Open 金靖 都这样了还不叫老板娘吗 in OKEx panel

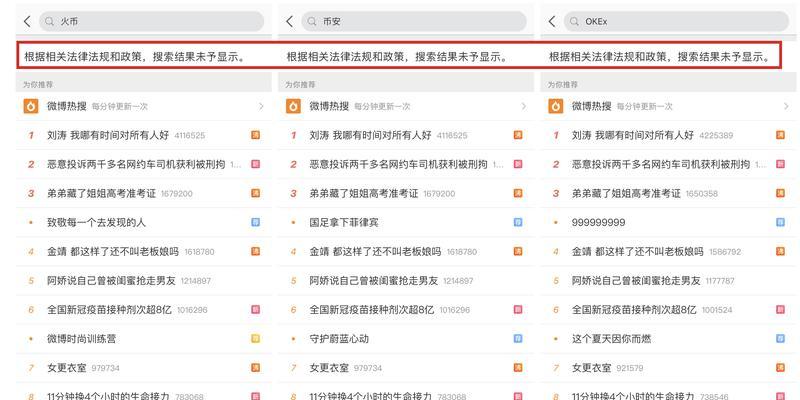pos(638,252)
